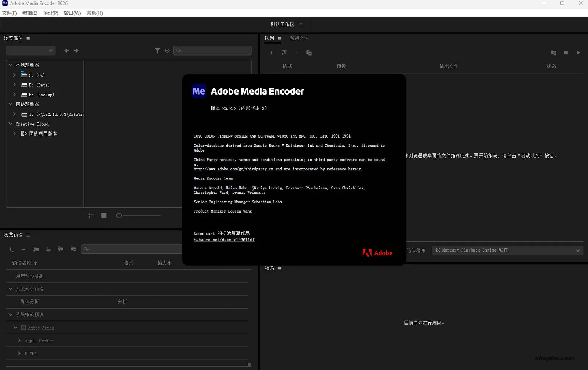This screenshot has width=588, height=370.
Task: Create new preset with plus icon
Action: 11,249
